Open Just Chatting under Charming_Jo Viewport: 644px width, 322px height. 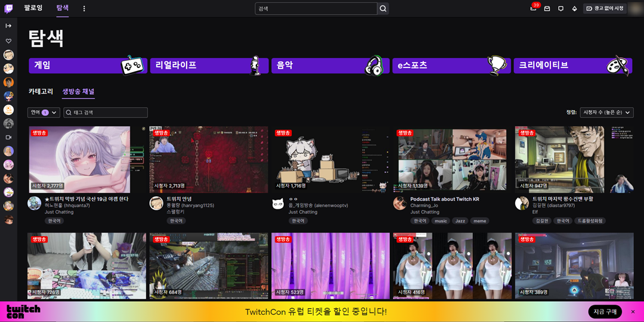[x=425, y=212]
